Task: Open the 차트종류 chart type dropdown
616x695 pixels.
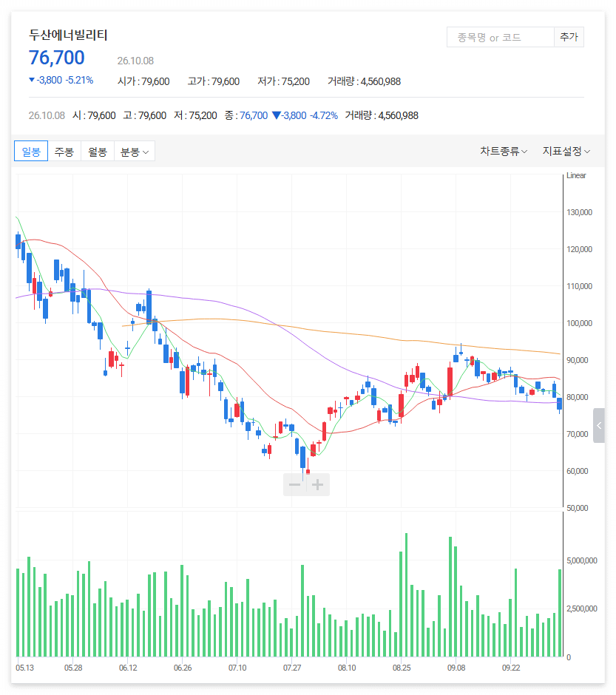Action: pyautogui.click(x=504, y=151)
